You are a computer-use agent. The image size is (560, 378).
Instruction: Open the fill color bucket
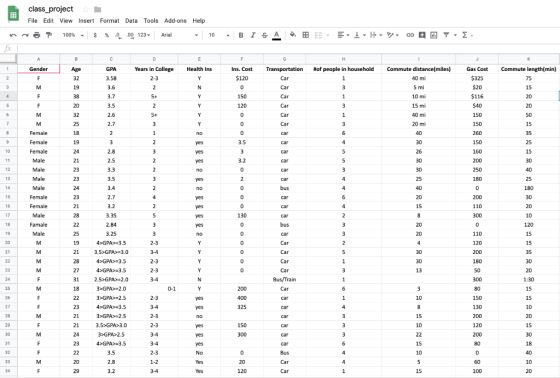pyautogui.click(x=293, y=35)
